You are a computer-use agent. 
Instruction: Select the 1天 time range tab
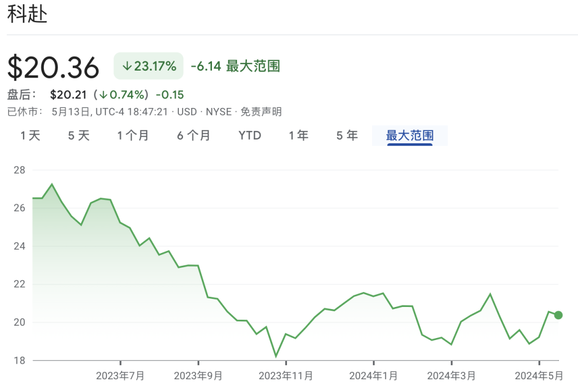tap(31, 136)
